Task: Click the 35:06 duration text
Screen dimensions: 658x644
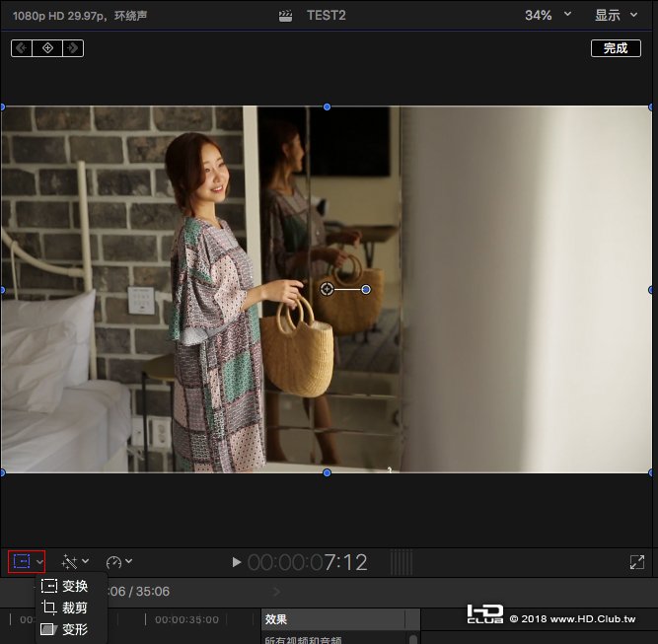Action: coord(153,591)
